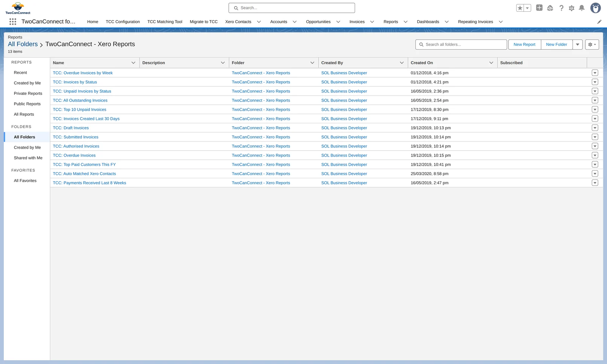The width and height of the screenshot is (607, 364).
Task: Open the App Launcher grid icon
Action: [13, 22]
